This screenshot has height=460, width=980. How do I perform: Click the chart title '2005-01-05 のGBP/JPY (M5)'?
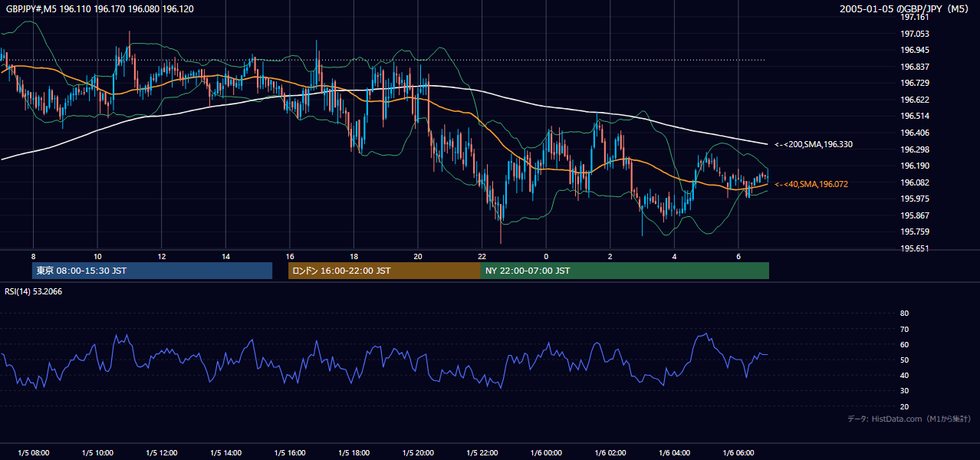coord(906,8)
